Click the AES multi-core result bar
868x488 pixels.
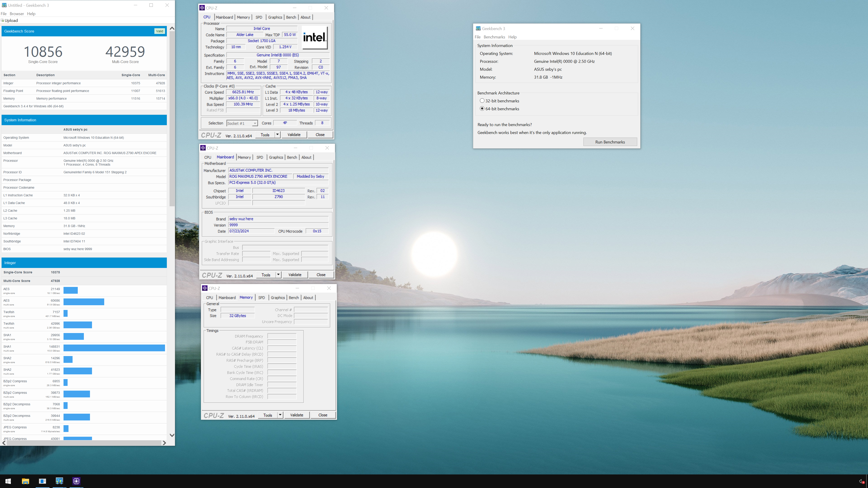(x=84, y=302)
